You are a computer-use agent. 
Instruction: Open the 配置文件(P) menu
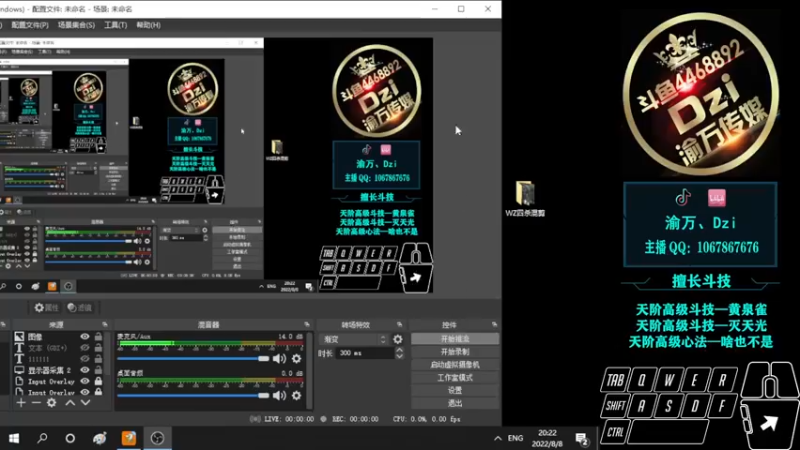click(x=30, y=25)
